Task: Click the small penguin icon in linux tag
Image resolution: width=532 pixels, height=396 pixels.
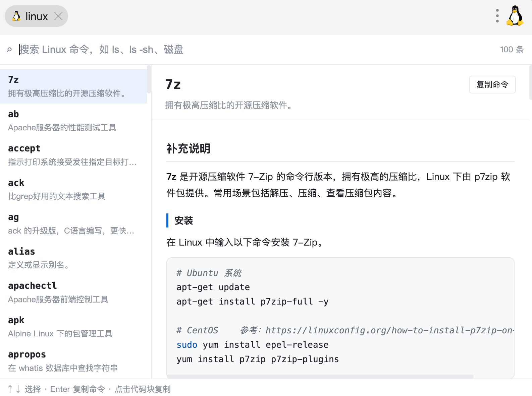Action: pos(16,16)
